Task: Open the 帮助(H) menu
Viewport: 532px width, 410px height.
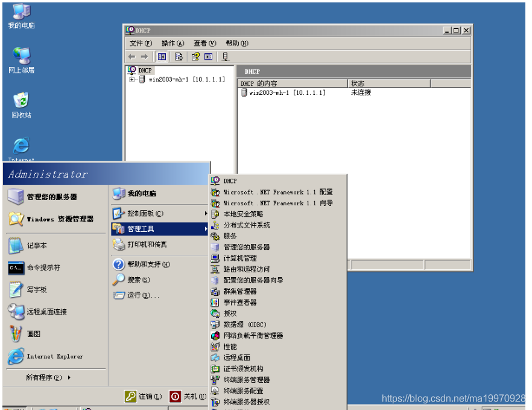Action: [237, 43]
